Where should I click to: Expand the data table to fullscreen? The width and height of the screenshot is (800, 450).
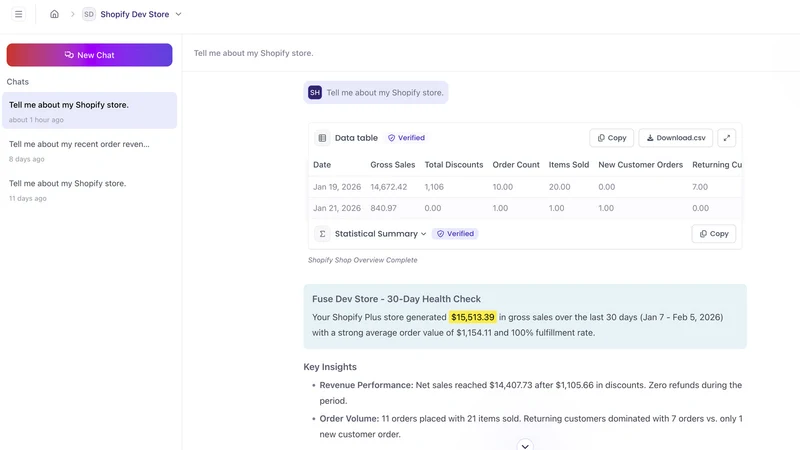727,138
